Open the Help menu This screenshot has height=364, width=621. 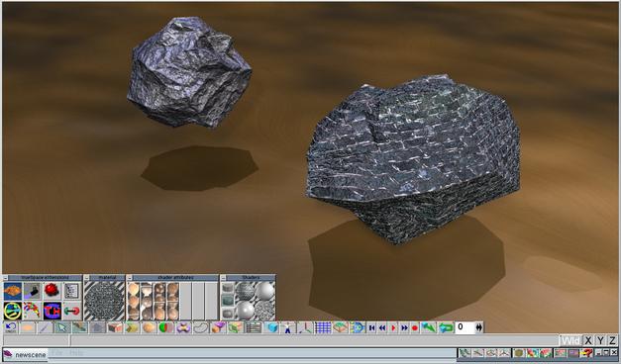(76, 353)
